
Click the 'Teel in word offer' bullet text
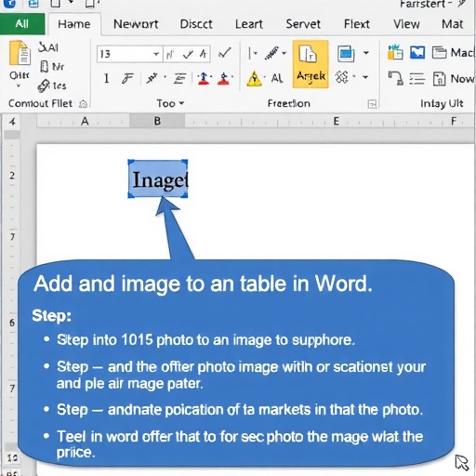point(240,444)
